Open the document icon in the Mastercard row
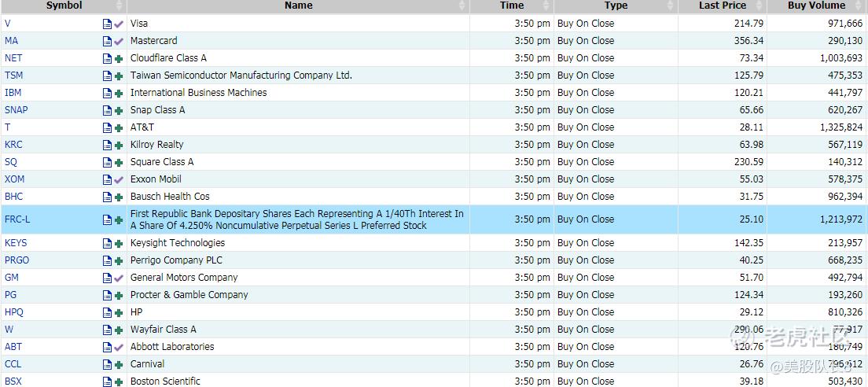Screen dimensions: 868x387 [x=107, y=41]
